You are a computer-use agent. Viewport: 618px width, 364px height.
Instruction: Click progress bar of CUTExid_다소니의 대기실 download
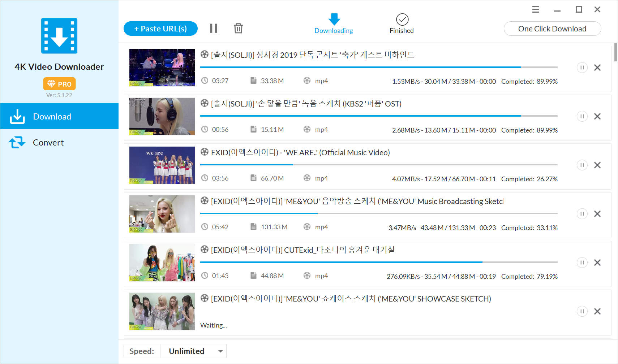(379, 262)
